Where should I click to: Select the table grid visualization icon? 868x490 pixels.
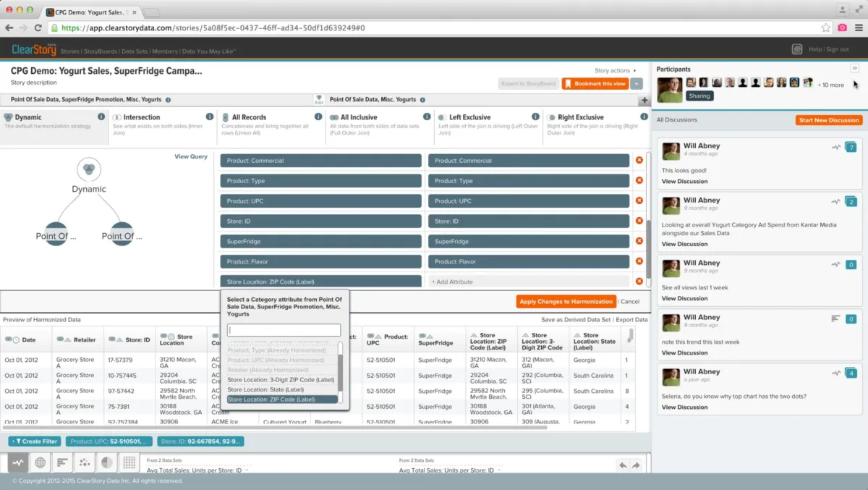[129, 462]
